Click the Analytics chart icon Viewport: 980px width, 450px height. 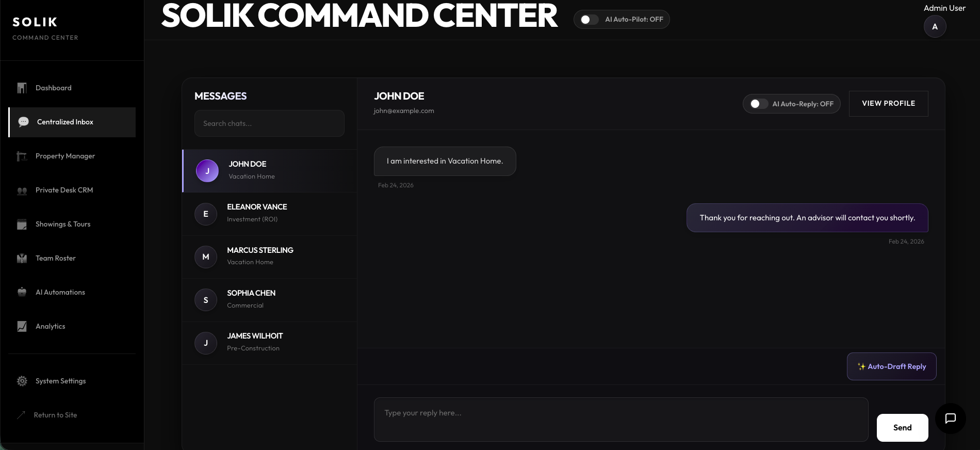[22, 327]
